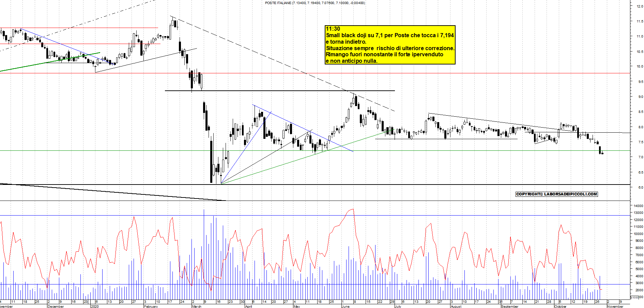This screenshot has width=644, height=308.
Task: Click the March month label
Action: (197, 306)
